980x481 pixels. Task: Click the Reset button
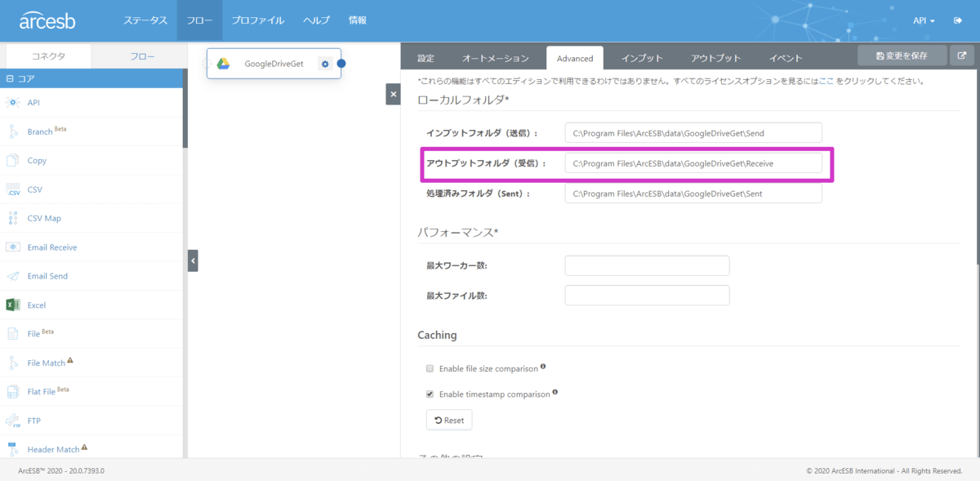point(449,420)
